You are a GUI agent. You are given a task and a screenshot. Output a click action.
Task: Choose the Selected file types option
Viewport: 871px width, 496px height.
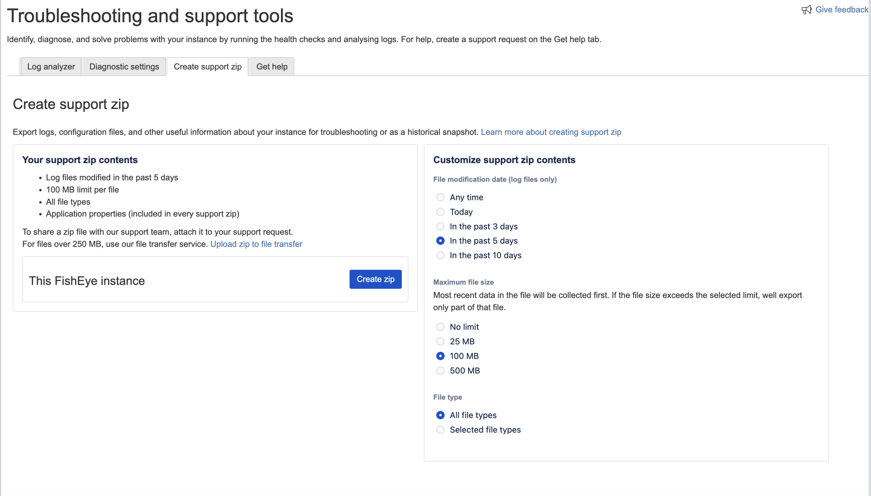(440, 430)
